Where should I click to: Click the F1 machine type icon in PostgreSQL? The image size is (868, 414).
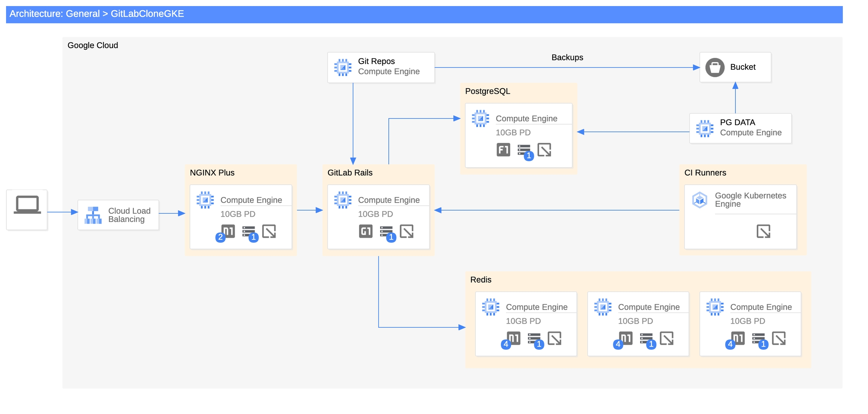tap(503, 150)
